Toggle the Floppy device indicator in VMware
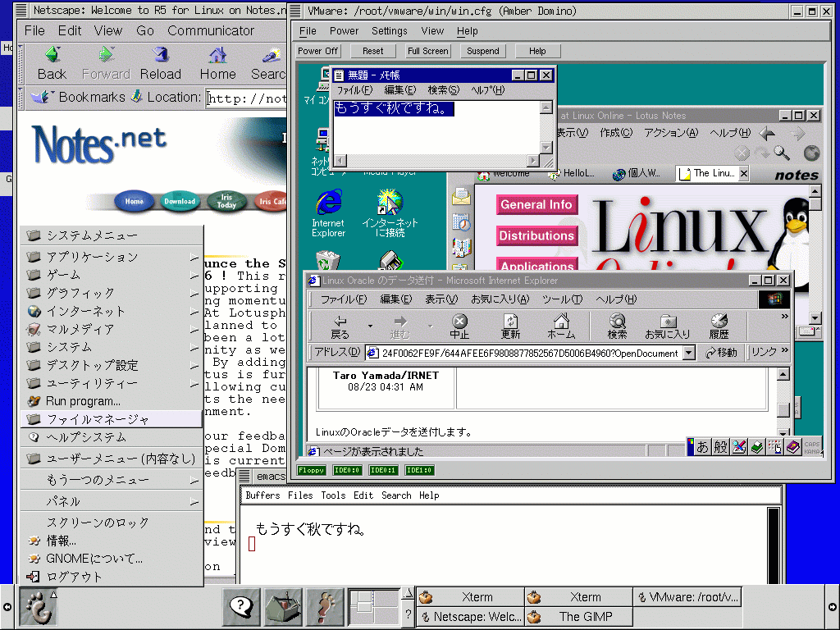840x630 pixels. 311,470
